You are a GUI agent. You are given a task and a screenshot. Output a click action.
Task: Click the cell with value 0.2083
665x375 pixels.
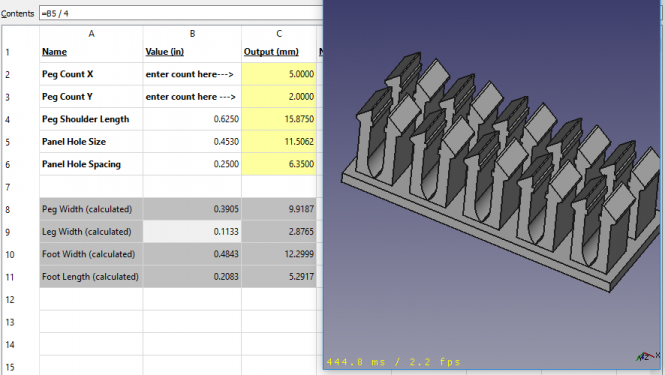click(x=192, y=277)
